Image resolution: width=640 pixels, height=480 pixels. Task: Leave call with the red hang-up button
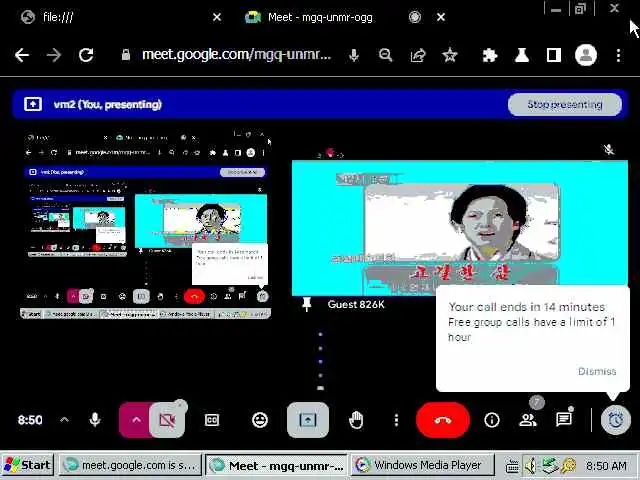click(x=443, y=420)
